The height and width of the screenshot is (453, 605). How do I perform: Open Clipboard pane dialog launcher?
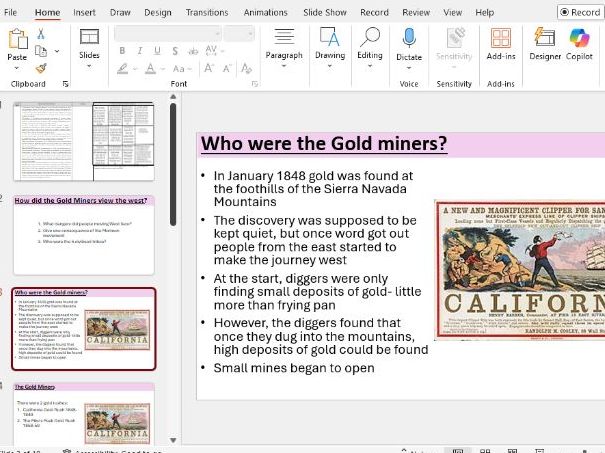click(x=65, y=84)
